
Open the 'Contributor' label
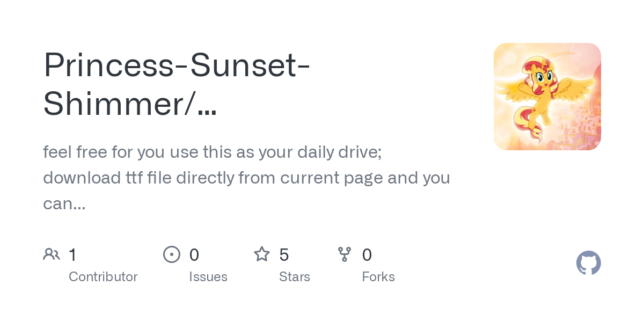point(103,277)
